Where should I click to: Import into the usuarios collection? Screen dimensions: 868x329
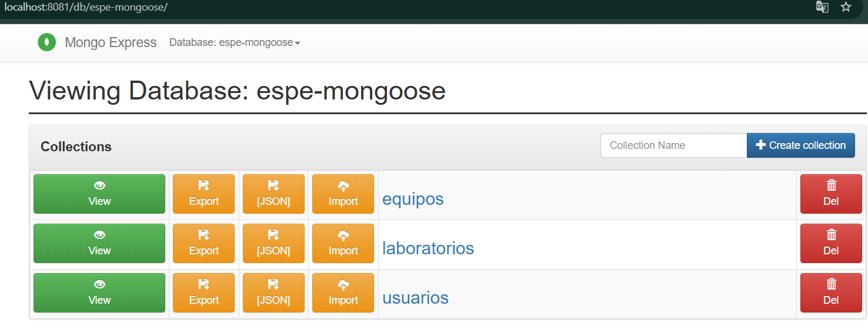coord(343,293)
